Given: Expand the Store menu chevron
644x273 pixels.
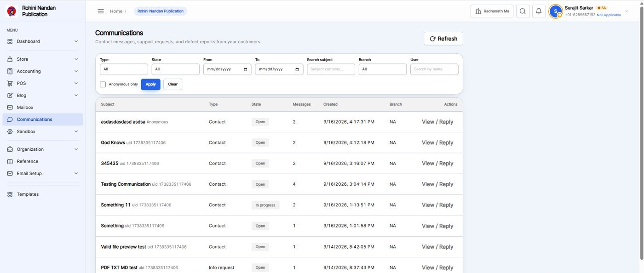Looking at the screenshot, I should pos(76,59).
